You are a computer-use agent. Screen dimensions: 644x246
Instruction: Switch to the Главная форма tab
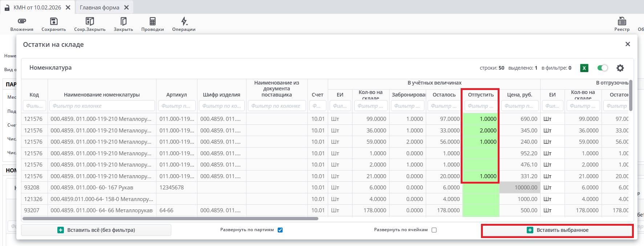tap(99, 8)
